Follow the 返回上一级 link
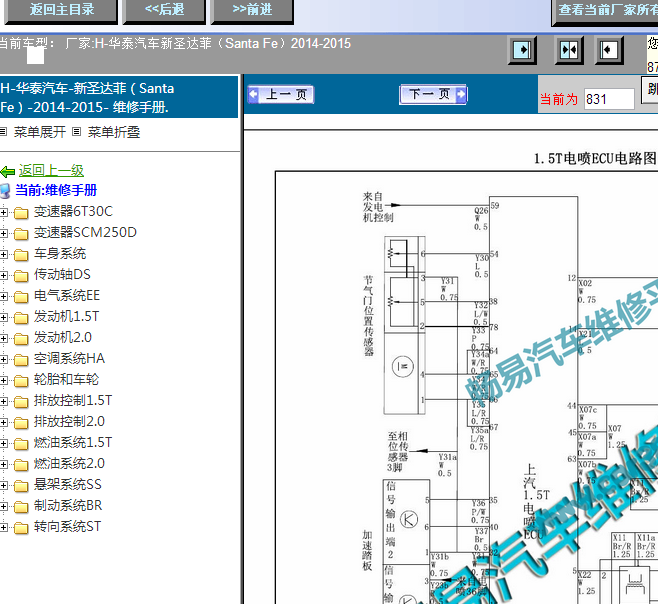Image resolution: width=658 pixels, height=604 pixels. 51,170
